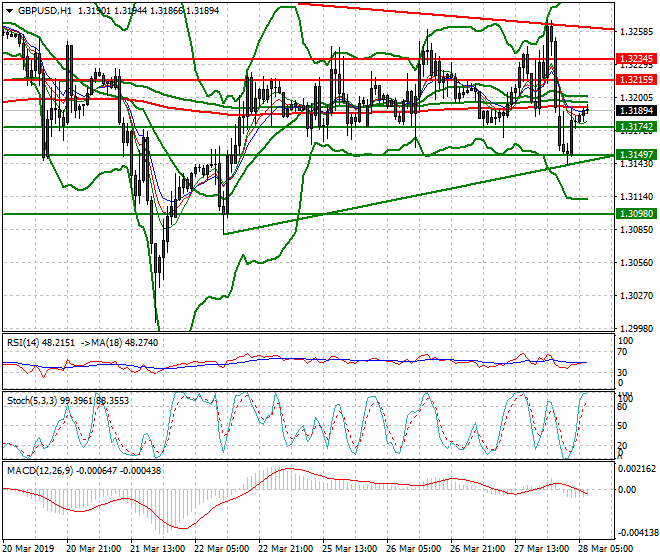This screenshot has width=660, height=560.
Task: Select the Stoch(5,3,3) indicator label
Action: coord(32,400)
